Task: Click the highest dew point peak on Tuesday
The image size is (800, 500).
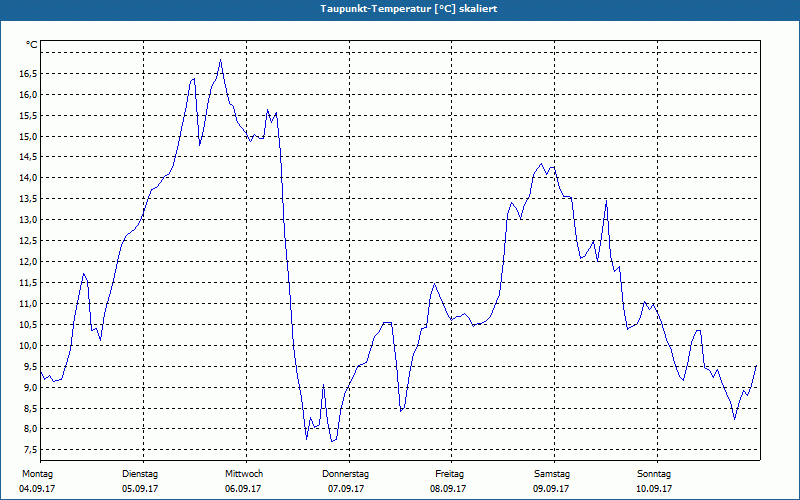Action: (220, 60)
